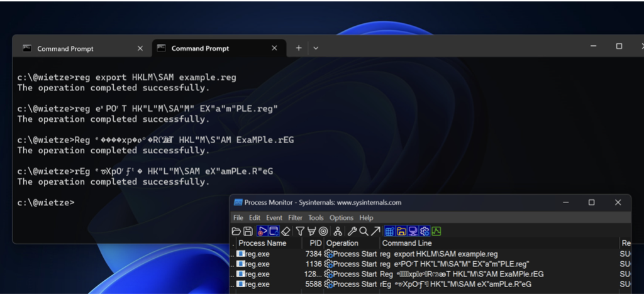This screenshot has height=294, width=644.
Task: Clear the event list with eraser icon
Action: 285,231
